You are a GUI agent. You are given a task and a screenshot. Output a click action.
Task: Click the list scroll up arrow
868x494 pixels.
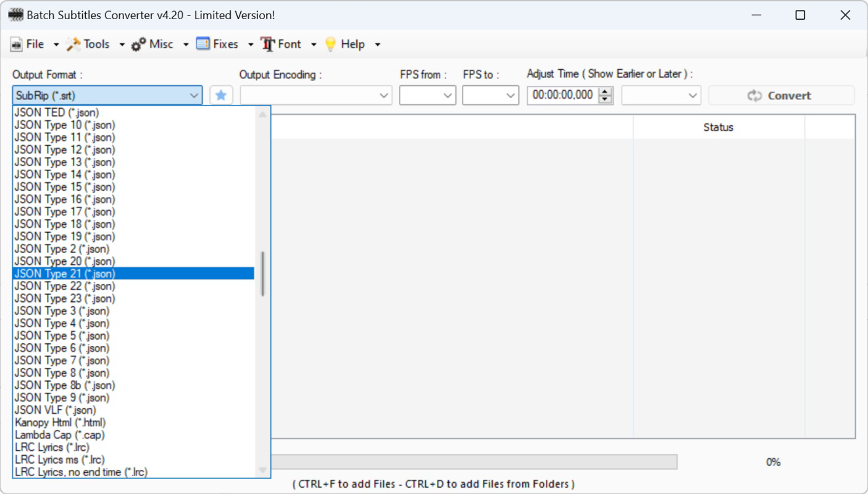(263, 114)
